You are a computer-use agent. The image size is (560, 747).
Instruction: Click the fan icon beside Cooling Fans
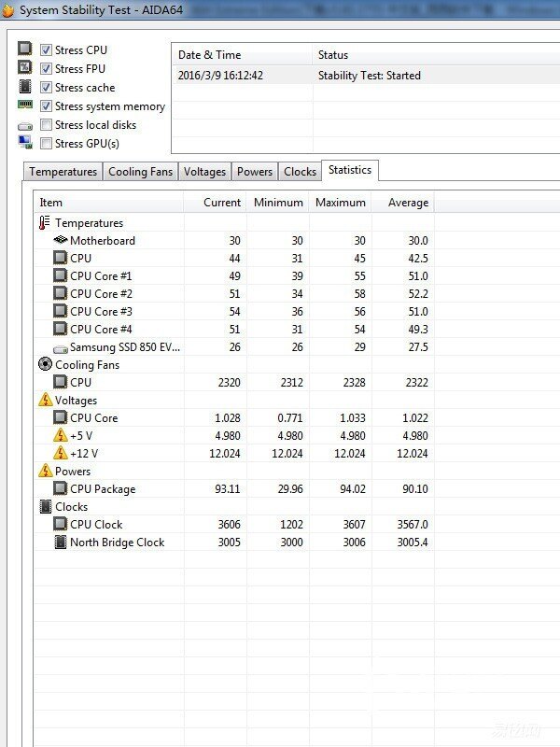tap(45, 365)
